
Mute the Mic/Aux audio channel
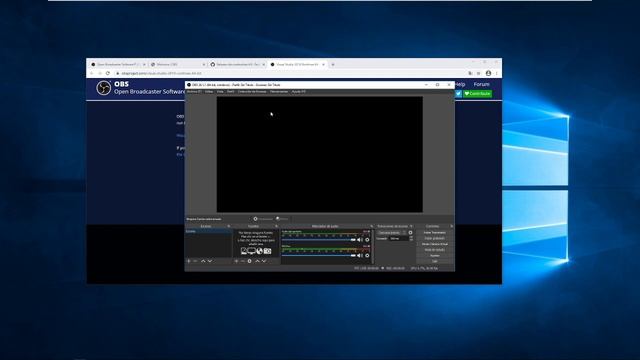pyautogui.click(x=360, y=256)
